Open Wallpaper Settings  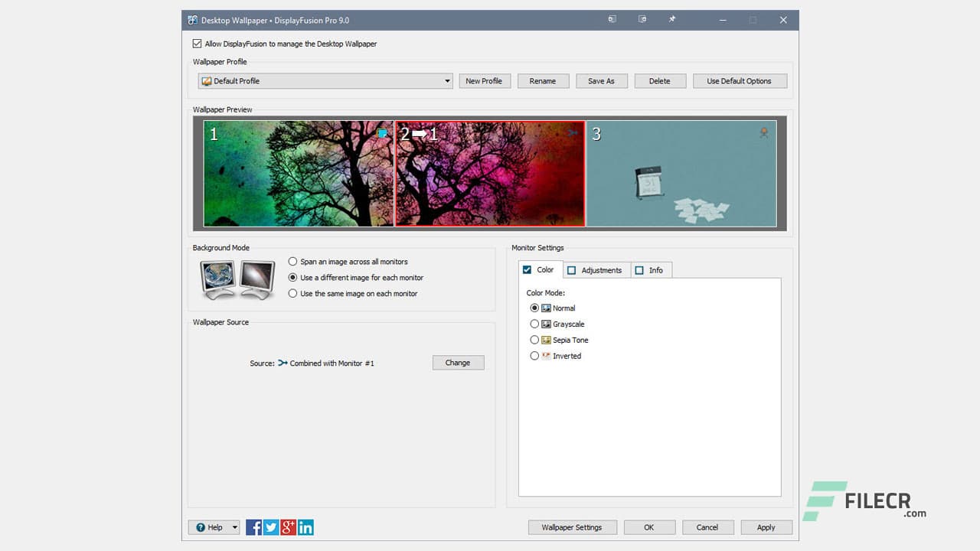click(x=572, y=527)
